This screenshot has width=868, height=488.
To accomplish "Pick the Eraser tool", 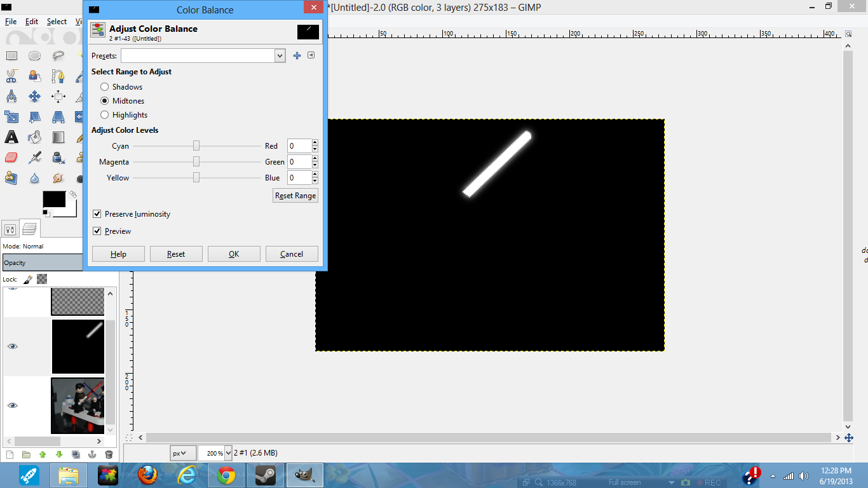I will pos(11,158).
